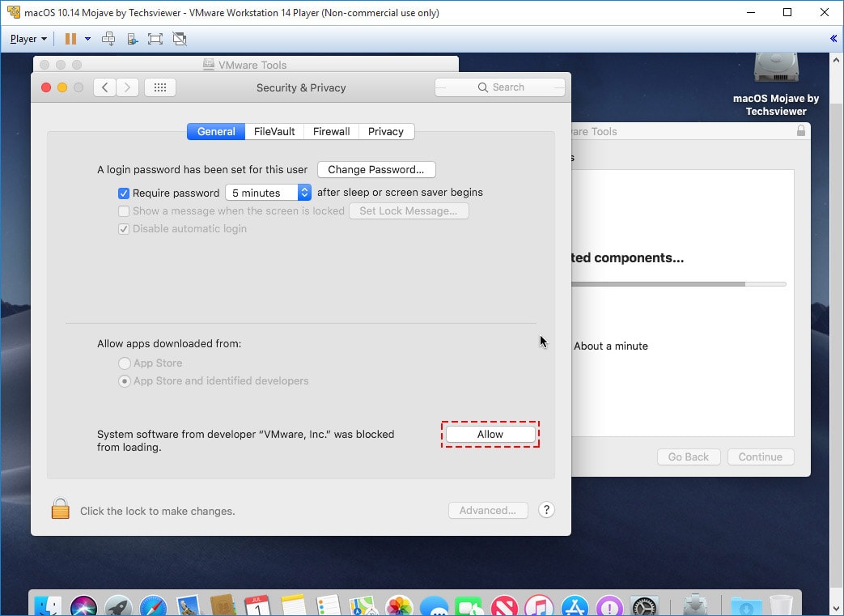
Task: Enter full screen mode via toolbar icon
Action: [x=155, y=39]
